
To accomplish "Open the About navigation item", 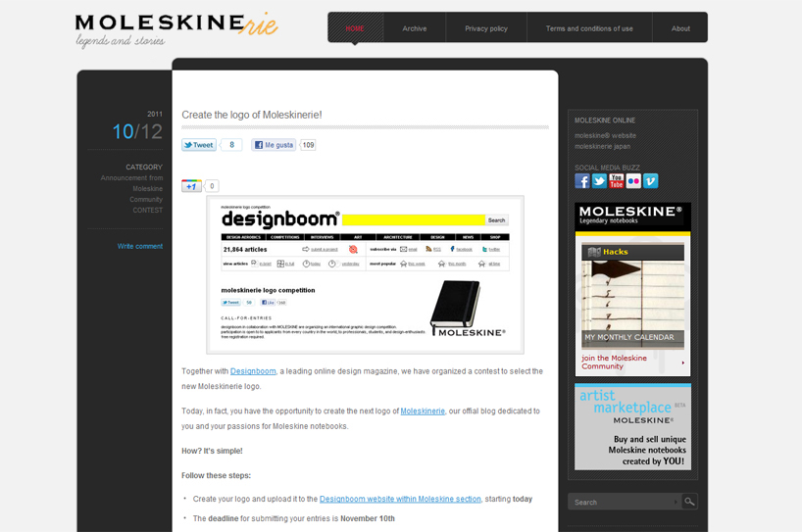I will [x=680, y=28].
